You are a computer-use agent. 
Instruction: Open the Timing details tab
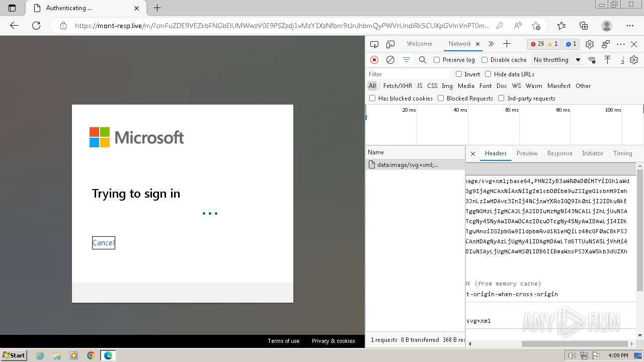(622, 153)
